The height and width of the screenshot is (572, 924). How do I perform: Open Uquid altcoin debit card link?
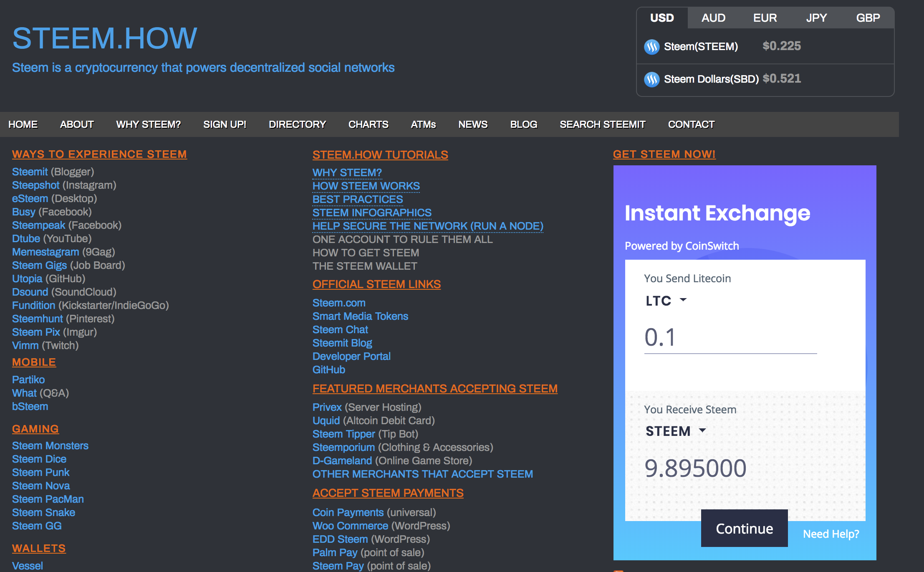click(326, 421)
